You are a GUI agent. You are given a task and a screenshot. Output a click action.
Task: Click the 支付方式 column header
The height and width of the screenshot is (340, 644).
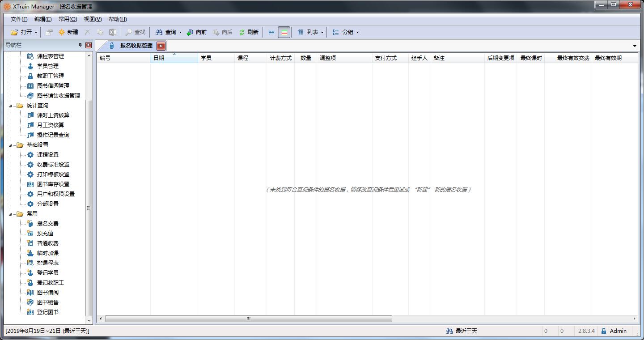tap(390, 58)
